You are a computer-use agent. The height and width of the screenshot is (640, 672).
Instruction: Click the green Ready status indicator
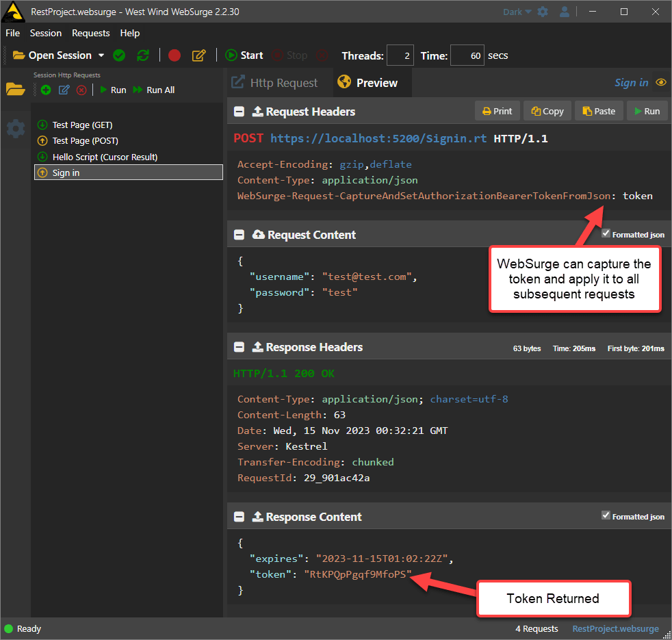click(9, 629)
